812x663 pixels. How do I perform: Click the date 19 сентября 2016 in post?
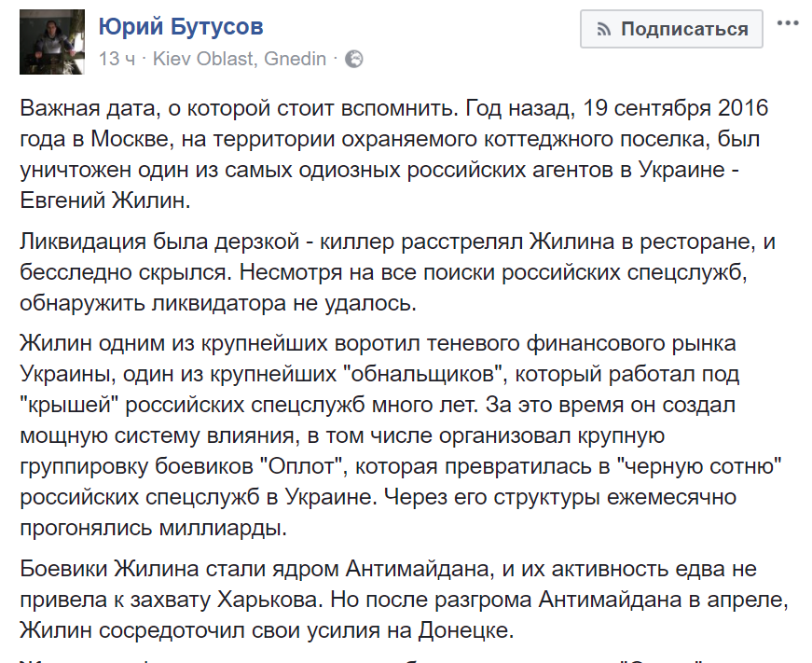[676, 108]
